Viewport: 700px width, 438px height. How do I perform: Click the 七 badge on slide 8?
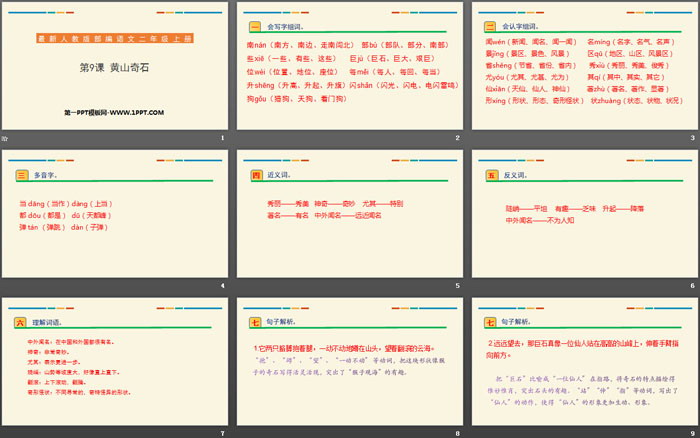point(255,322)
